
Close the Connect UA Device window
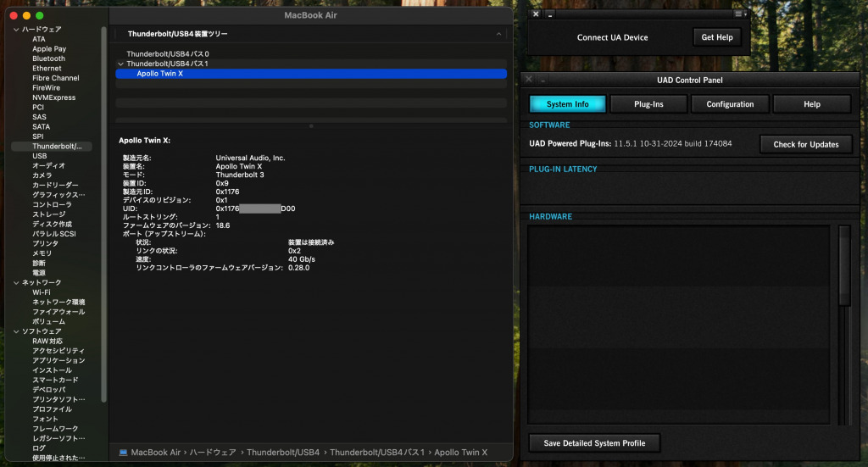coord(536,14)
